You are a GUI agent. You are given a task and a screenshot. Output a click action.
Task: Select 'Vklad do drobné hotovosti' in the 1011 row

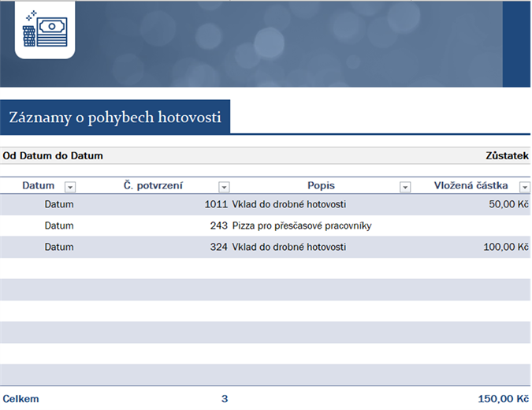click(289, 204)
